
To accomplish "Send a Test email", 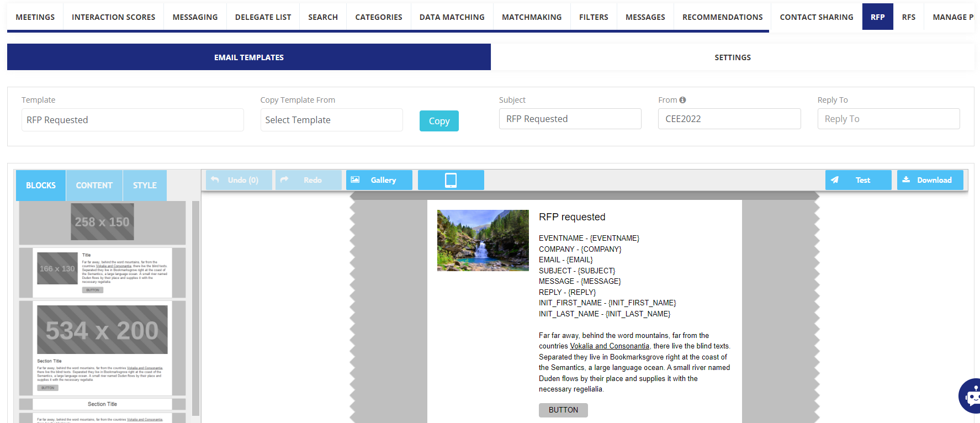I will pyautogui.click(x=858, y=180).
